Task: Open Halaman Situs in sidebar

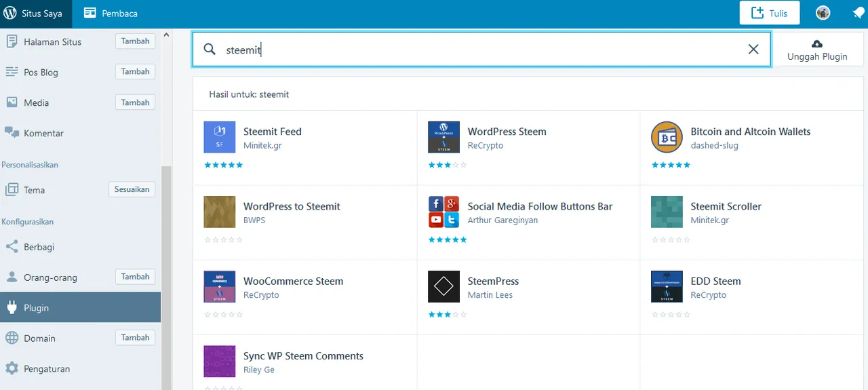Action: point(52,41)
